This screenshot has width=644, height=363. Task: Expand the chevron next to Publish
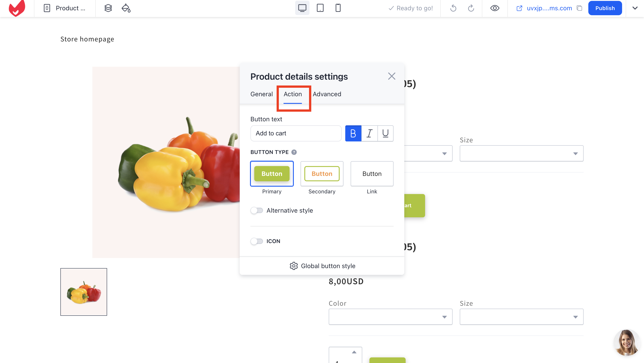(635, 8)
